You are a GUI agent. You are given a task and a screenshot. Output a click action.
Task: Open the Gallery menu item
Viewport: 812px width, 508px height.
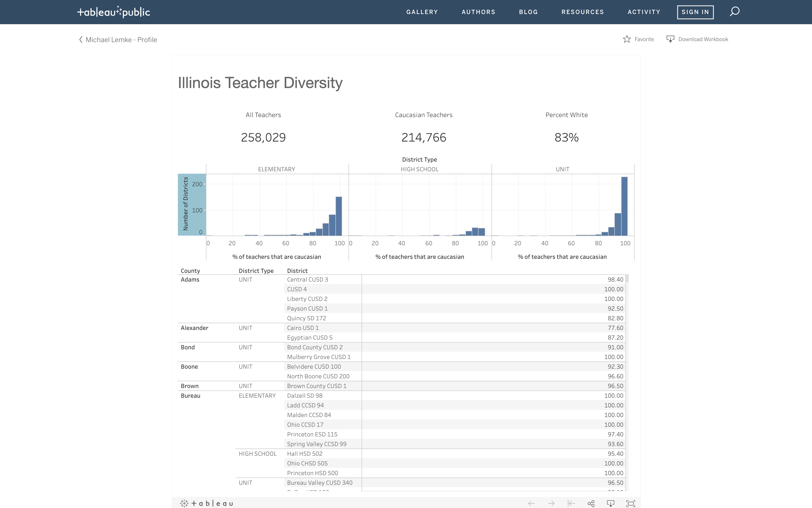pyautogui.click(x=422, y=12)
